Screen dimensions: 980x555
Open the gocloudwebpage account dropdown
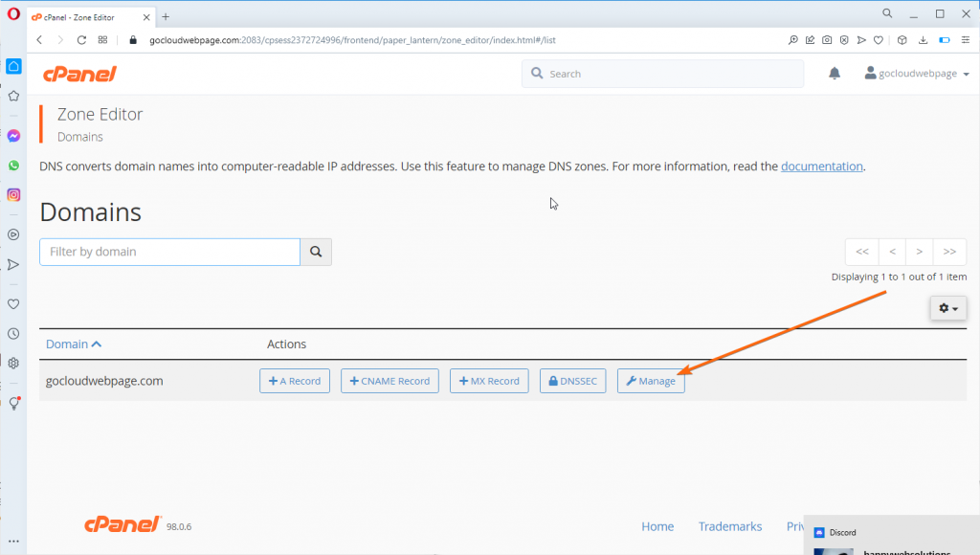click(x=914, y=73)
